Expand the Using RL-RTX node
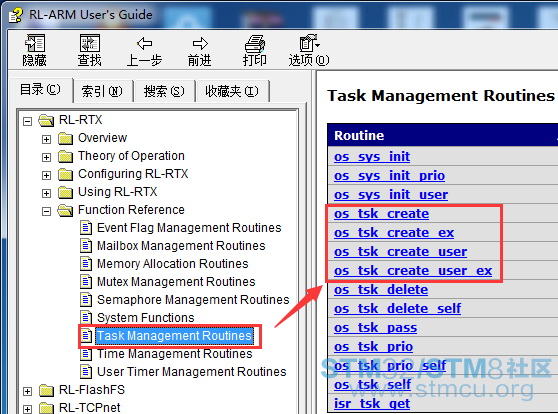 pyautogui.click(x=46, y=193)
